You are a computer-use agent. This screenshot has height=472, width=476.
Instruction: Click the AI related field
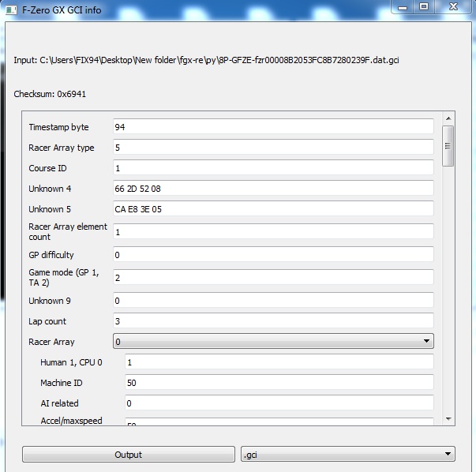click(x=279, y=403)
